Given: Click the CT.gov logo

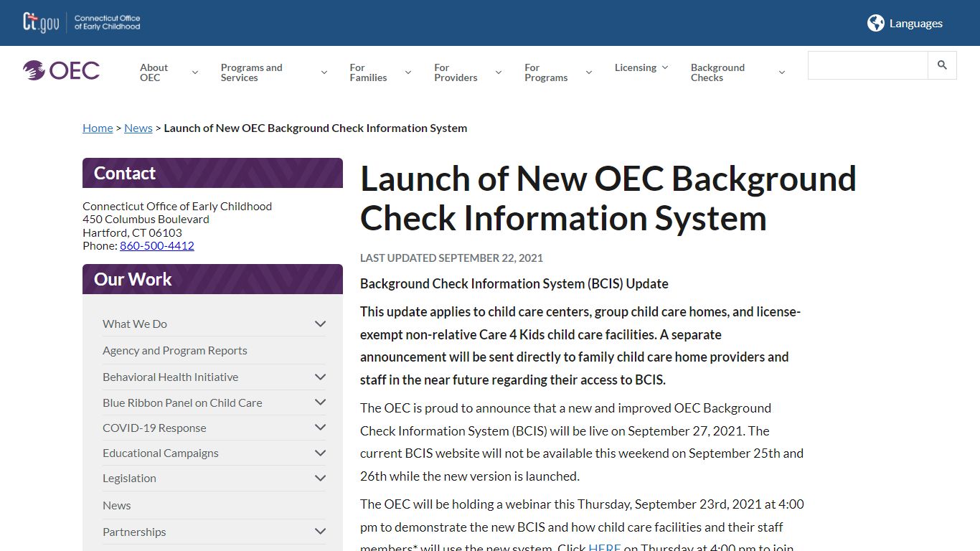Looking at the screenshot, I should pos(41,22).
